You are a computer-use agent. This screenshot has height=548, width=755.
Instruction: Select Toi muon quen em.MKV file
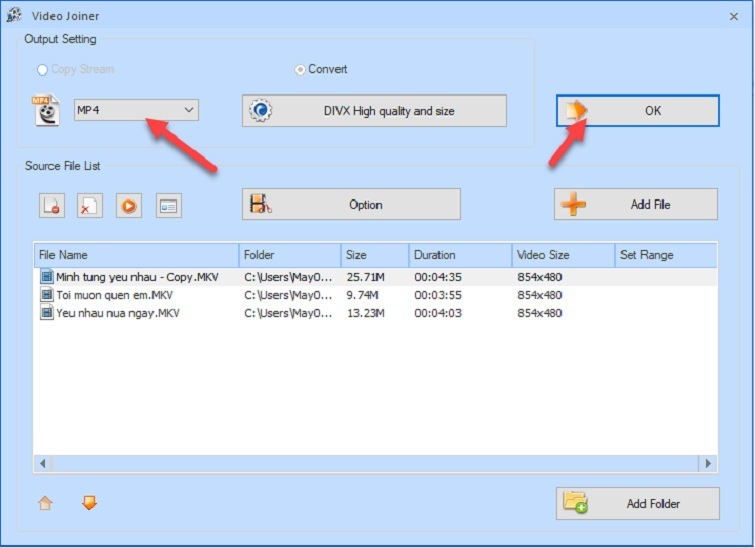(113, 295)
